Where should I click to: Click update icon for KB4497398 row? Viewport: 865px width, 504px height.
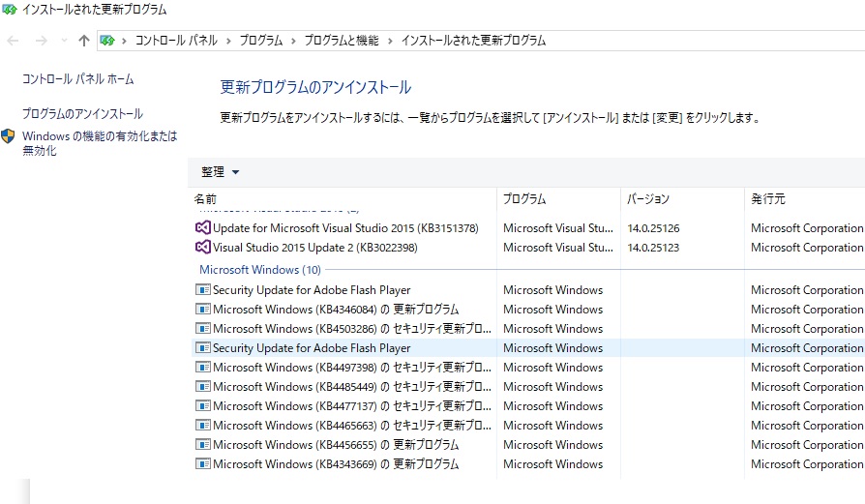point(203,367)
